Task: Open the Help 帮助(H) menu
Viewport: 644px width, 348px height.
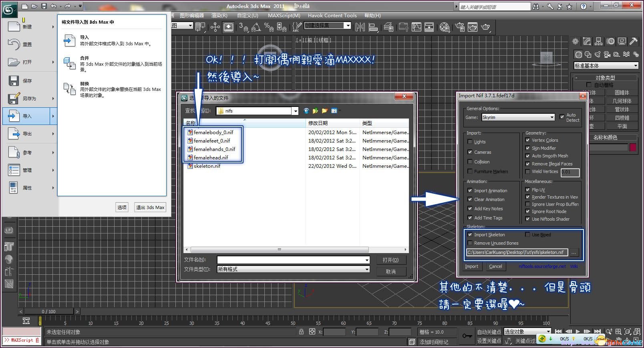Action: pos(372,15)
